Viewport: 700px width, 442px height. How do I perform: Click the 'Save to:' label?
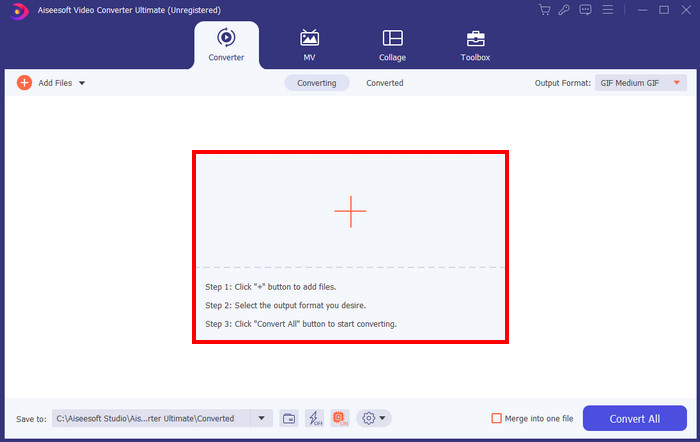coord(31,419)
